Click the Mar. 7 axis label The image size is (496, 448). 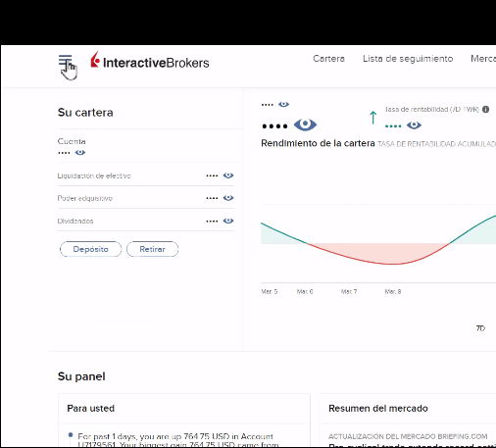coord(349,291)
